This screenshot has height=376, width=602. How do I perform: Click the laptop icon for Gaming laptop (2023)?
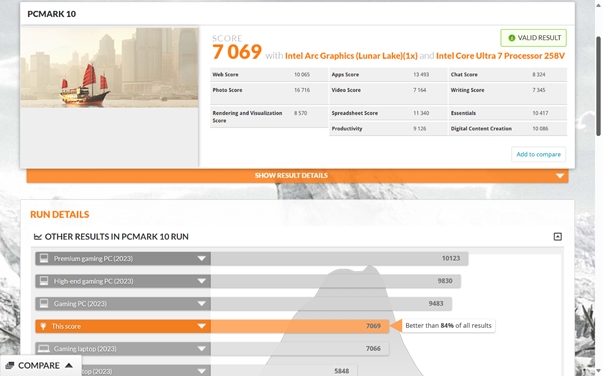(x=44, y=349)
